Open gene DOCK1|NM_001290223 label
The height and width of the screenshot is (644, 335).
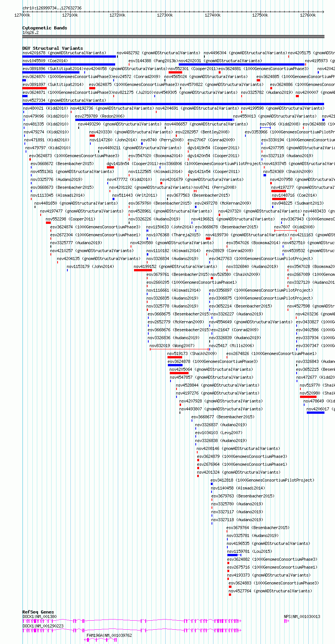coord(43,626)
